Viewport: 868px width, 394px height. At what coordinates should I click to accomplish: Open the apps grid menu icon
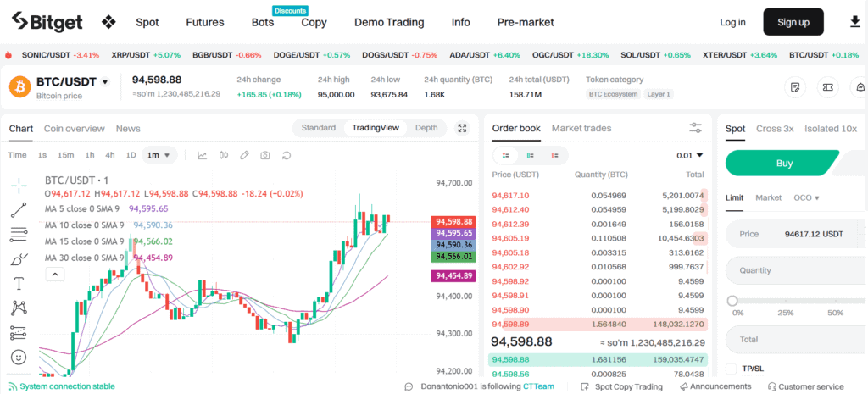[108, 22]
